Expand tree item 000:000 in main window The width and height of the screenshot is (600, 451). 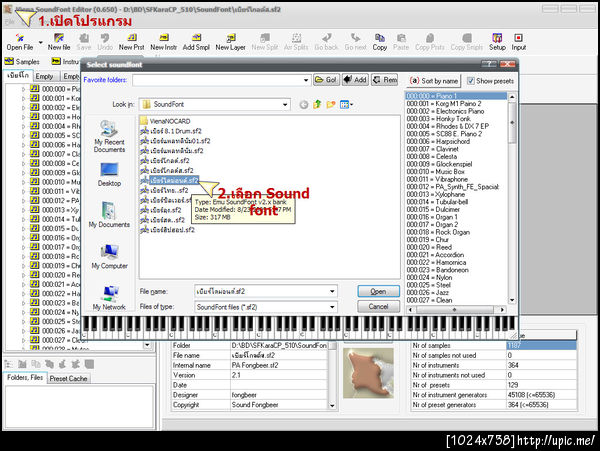click(x=23, y=89)
